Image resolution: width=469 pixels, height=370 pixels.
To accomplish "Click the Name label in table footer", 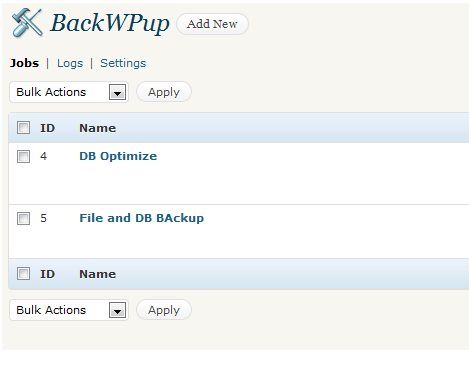I will pos(97,274).
